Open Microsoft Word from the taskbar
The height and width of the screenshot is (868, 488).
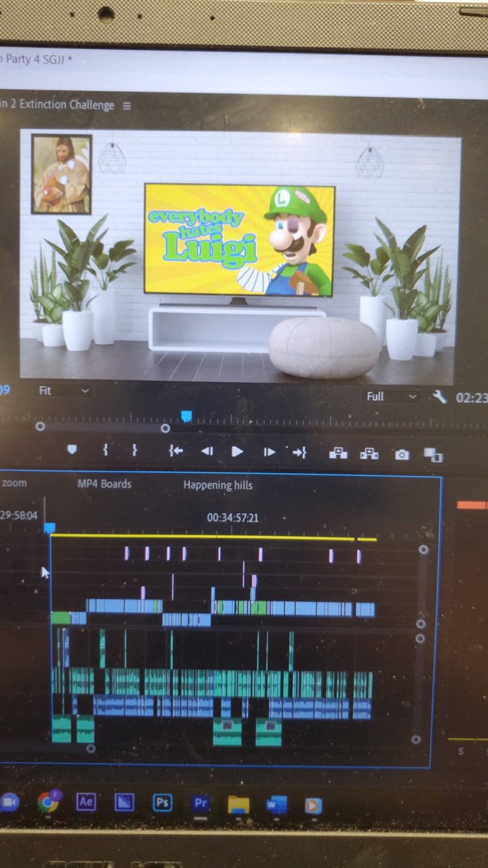click(x=276, y=804)
